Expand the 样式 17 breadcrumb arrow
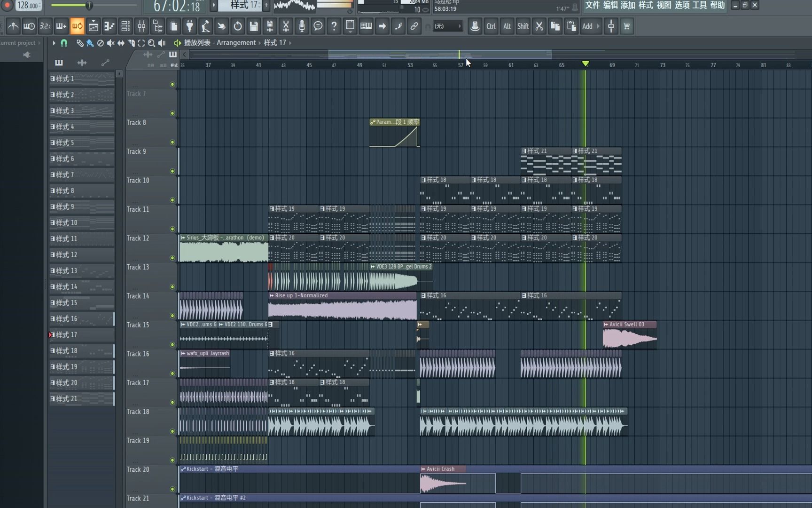 (x=290, y=43)
